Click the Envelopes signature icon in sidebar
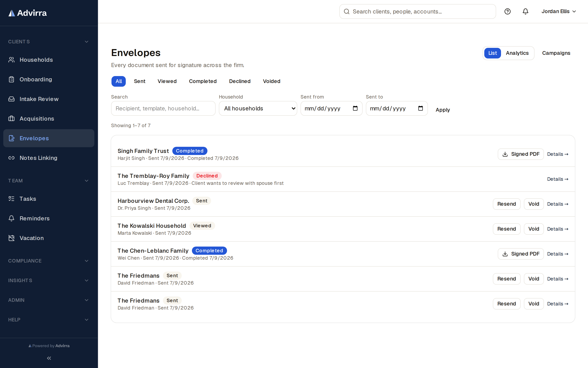The height and width of the screenshot is (368, 588). point(11,138)
